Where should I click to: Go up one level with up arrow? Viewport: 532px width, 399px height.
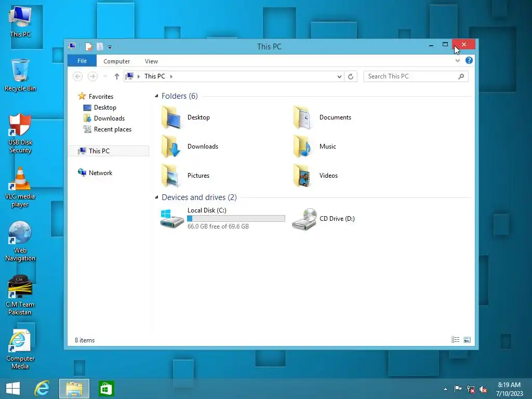[117, 76]
